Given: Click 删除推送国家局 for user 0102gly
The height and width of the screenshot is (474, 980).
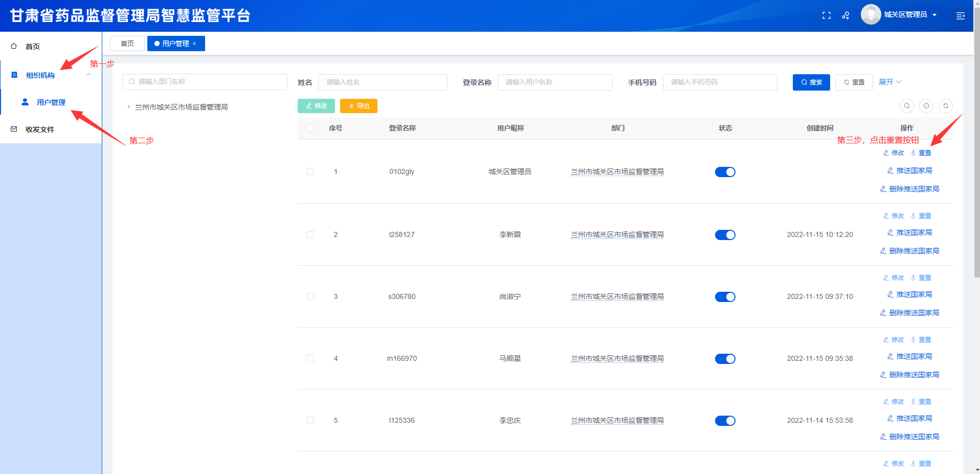Looking at the screenshot, I should 909,189.
